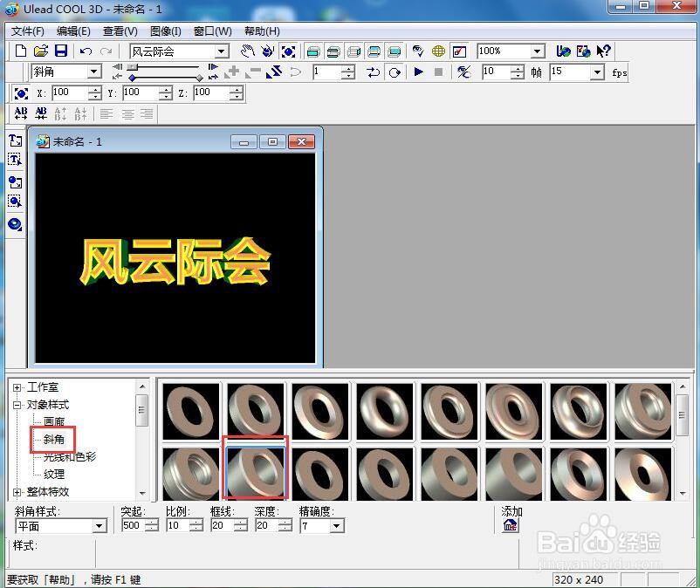Open the fps 15 dropdown

click(x=597, y=72)
